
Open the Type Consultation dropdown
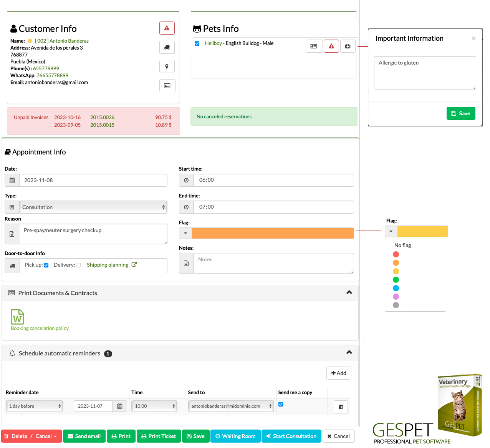(93, 207)
